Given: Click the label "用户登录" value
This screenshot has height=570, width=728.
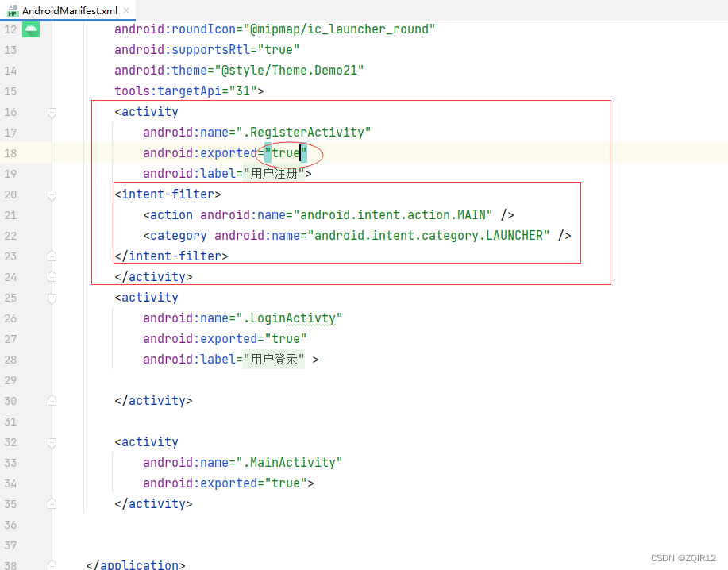Looking at the screenshot, I should [274, 360].
